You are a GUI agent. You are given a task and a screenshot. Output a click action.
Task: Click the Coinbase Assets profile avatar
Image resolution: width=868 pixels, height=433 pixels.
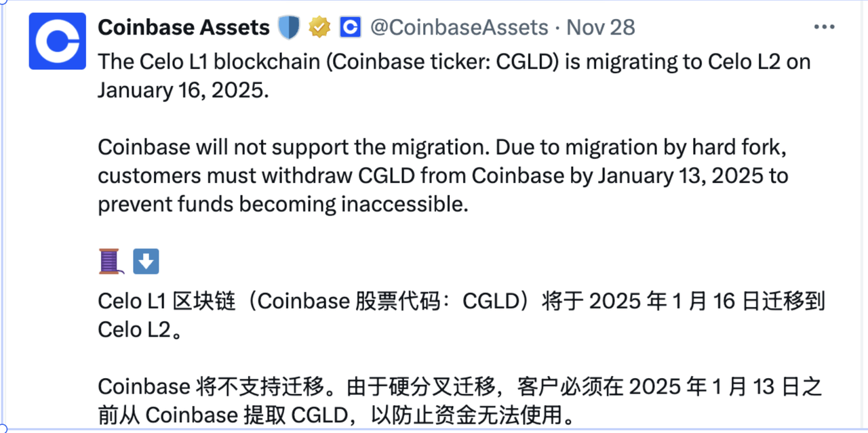click(57, 41)
